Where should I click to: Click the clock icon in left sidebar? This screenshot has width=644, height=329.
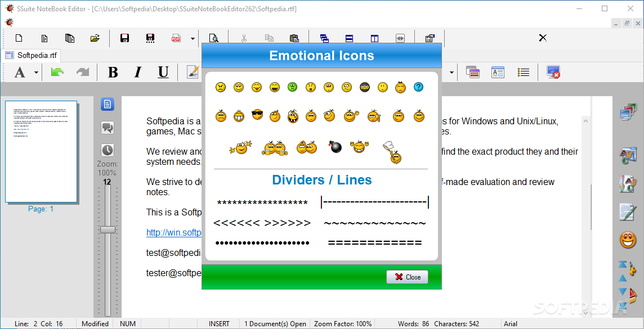pyautogui.click(x=108, y=150)
